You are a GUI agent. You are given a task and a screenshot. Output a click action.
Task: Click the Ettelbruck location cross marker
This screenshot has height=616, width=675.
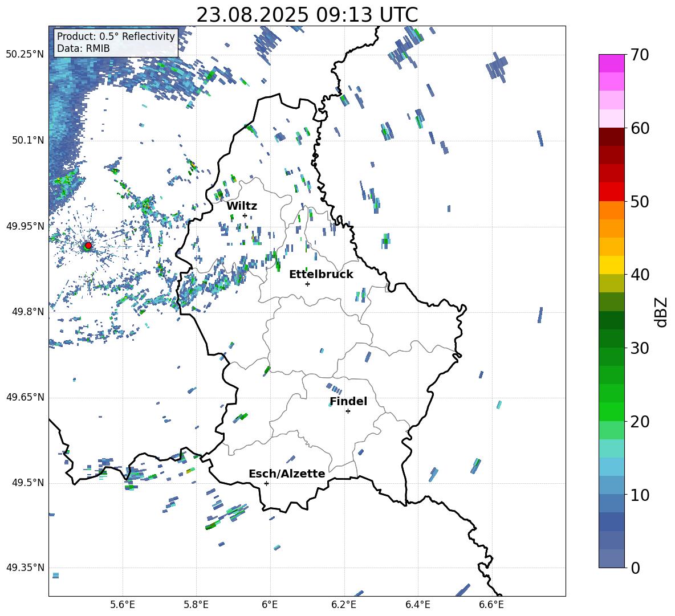(x=307, y=284)
